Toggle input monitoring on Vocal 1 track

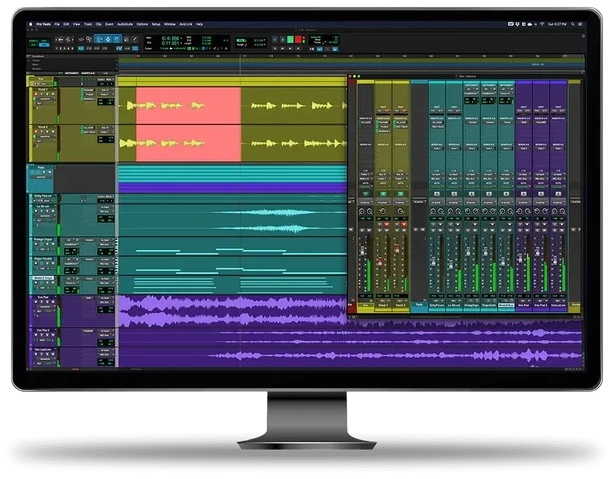(x=41, y=94)
